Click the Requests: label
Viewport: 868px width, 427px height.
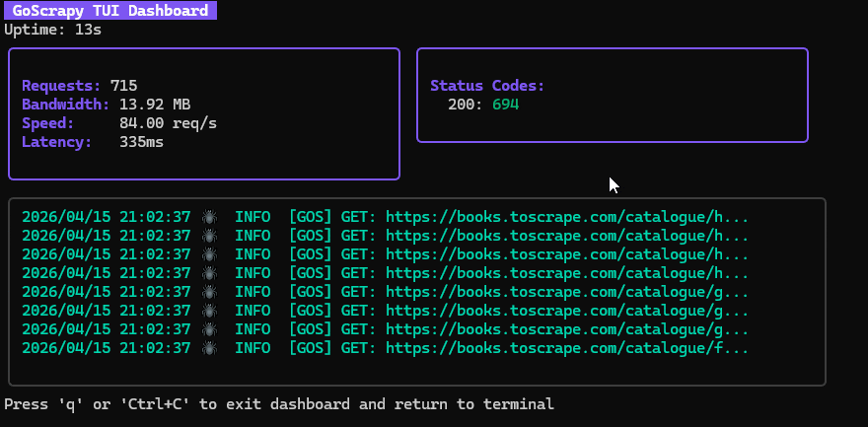(x=61, y=86)
